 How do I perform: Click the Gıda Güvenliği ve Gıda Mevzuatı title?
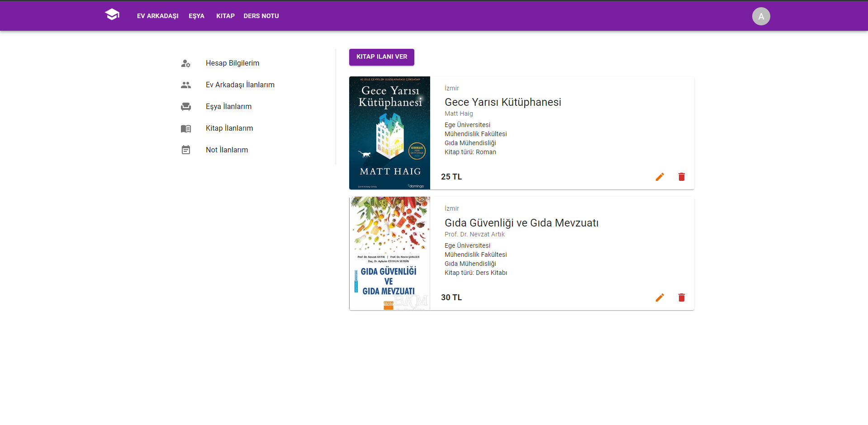coord(522,223)
